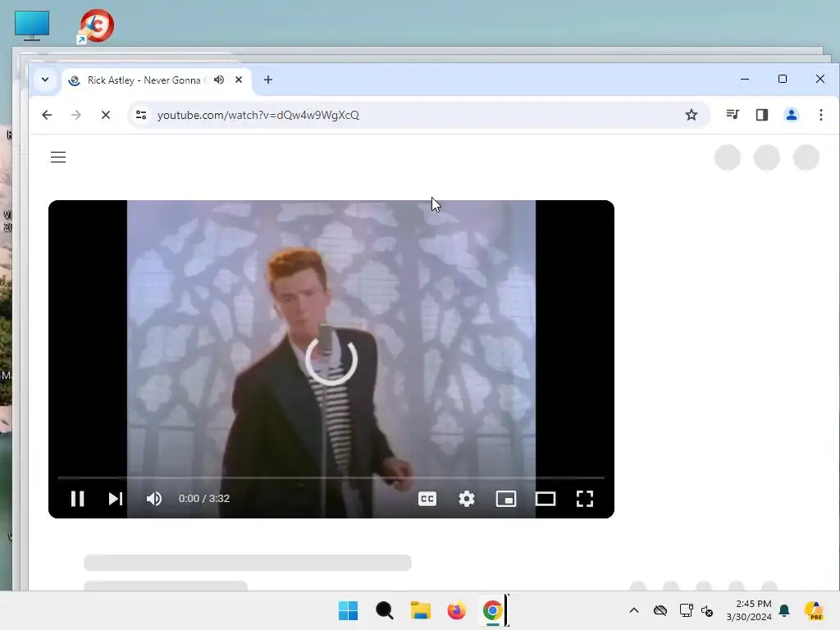Pause the video playback
Image resolution: width=840 pixels, height=630 pixels.
click(78, 499)
